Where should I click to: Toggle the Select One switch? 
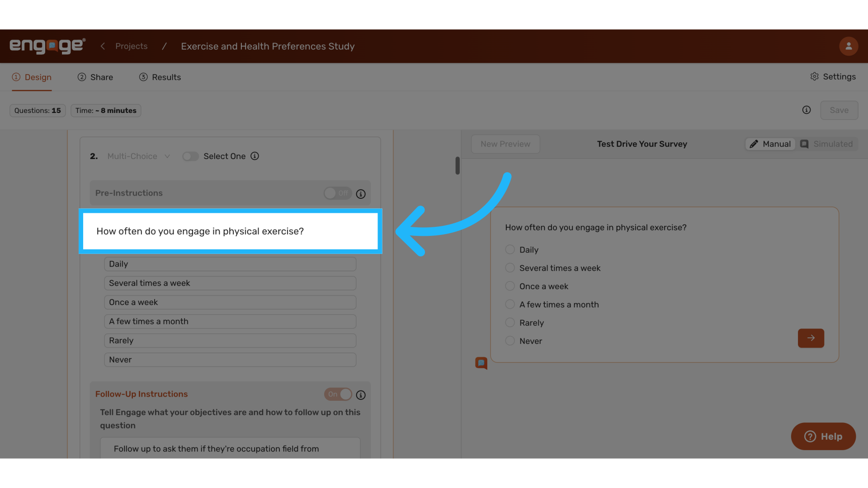190,156
